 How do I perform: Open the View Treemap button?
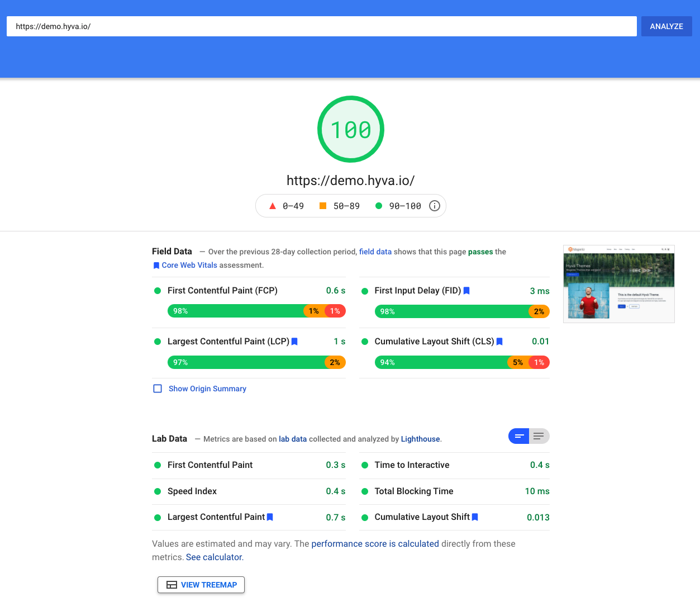click(201, 585)
